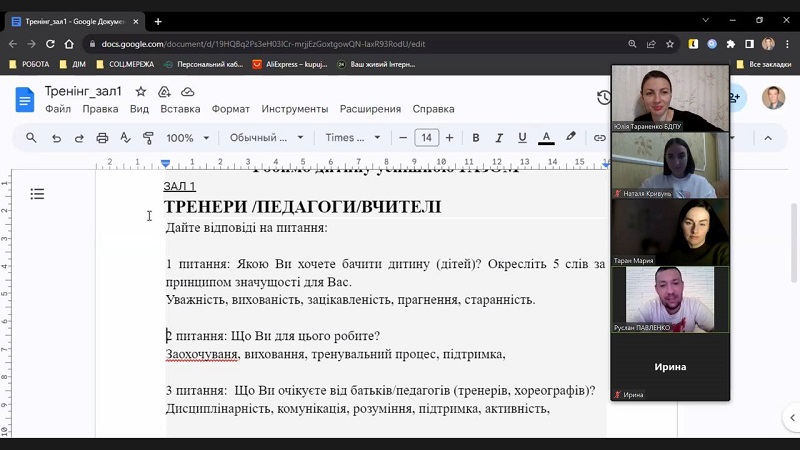This screenshot has width=800, height=450.
Task: Click the address bar URL
Action: click(x=263, y=44)
